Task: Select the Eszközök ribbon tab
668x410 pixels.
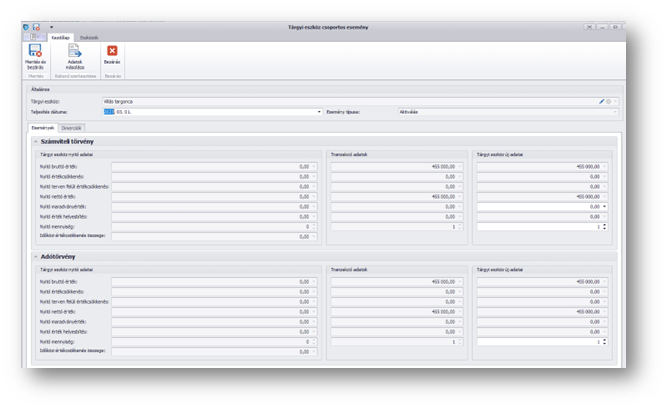Action: coord(89,36)
